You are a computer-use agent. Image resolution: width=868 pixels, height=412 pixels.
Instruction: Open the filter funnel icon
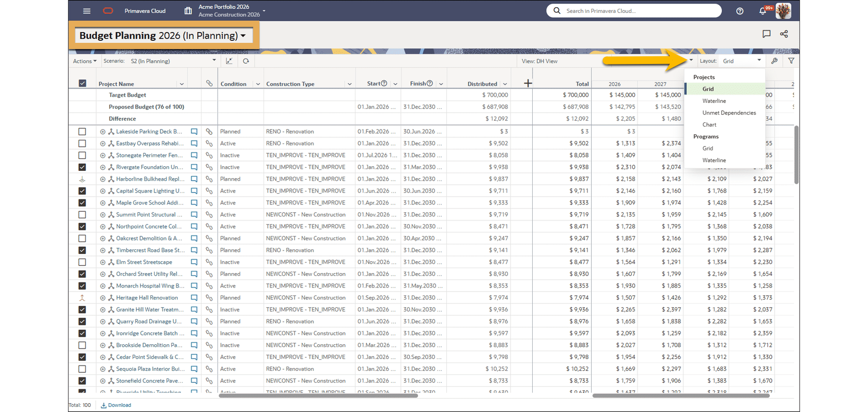click(792, 61)
